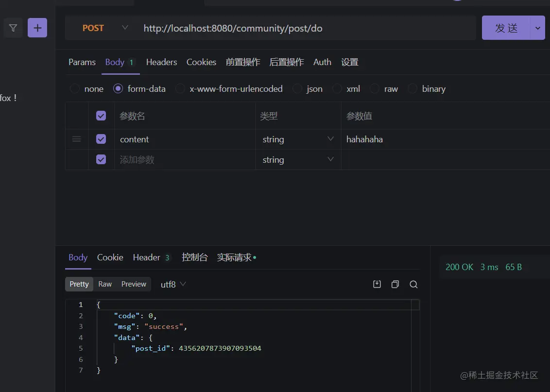The width and height of the screenshot is (550, 392).
Task: Download the response body
Action: (377, 284)
